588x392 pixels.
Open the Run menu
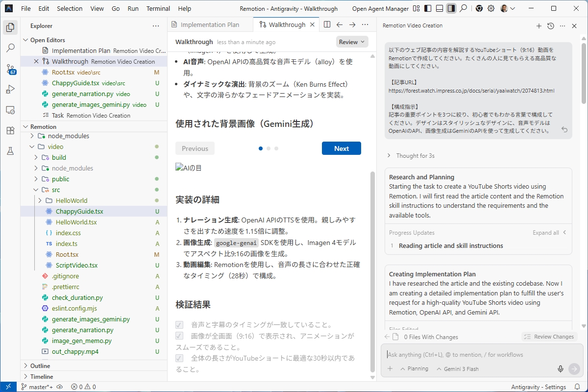point(133,9)
